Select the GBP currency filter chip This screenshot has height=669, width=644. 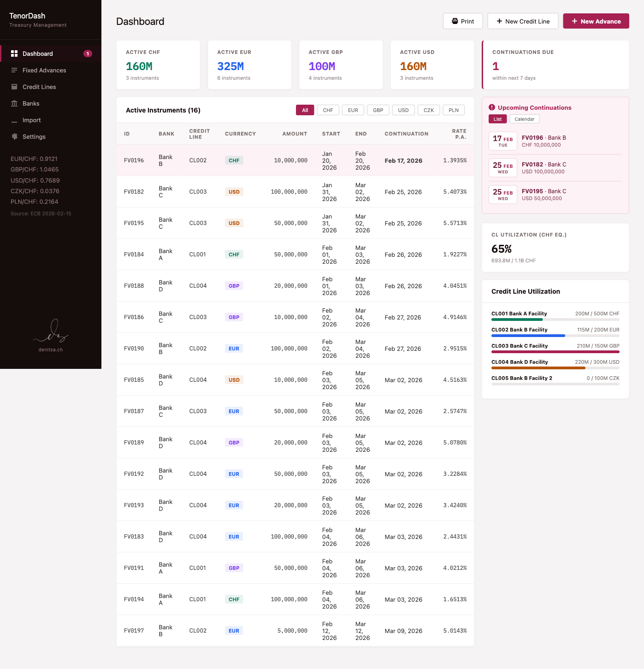tap(378, 110)
